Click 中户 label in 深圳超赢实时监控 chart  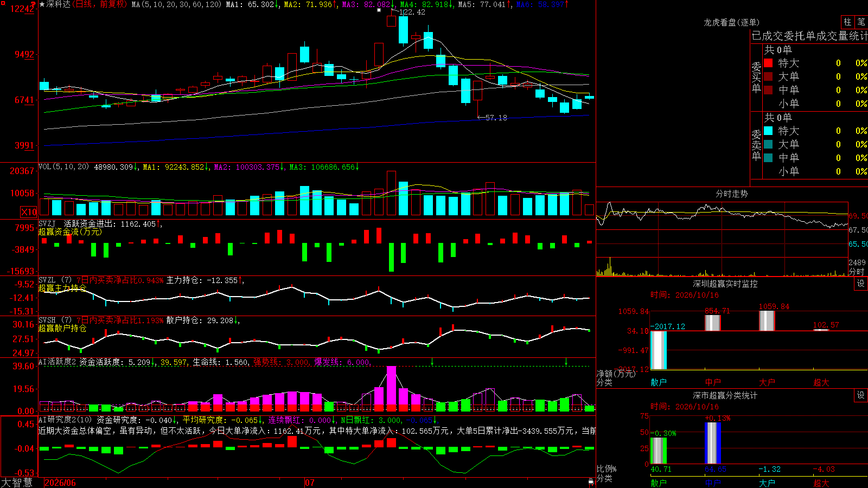[713, 382]
